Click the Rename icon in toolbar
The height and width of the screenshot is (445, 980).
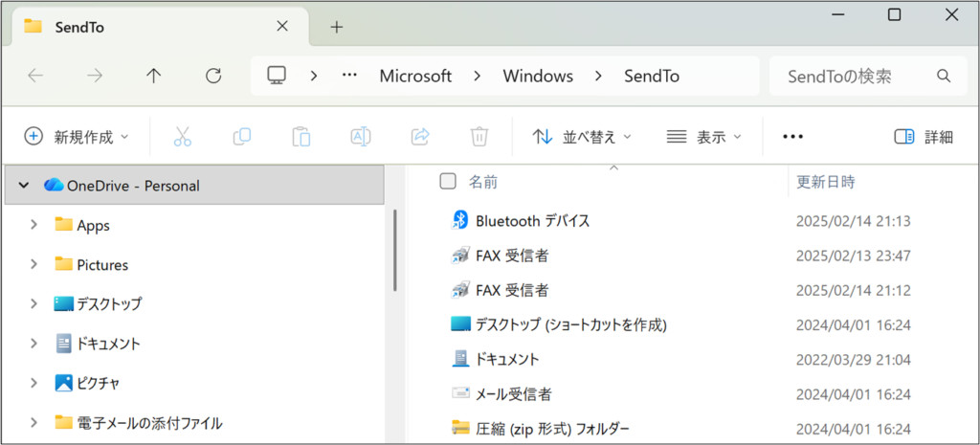[361, 137]
